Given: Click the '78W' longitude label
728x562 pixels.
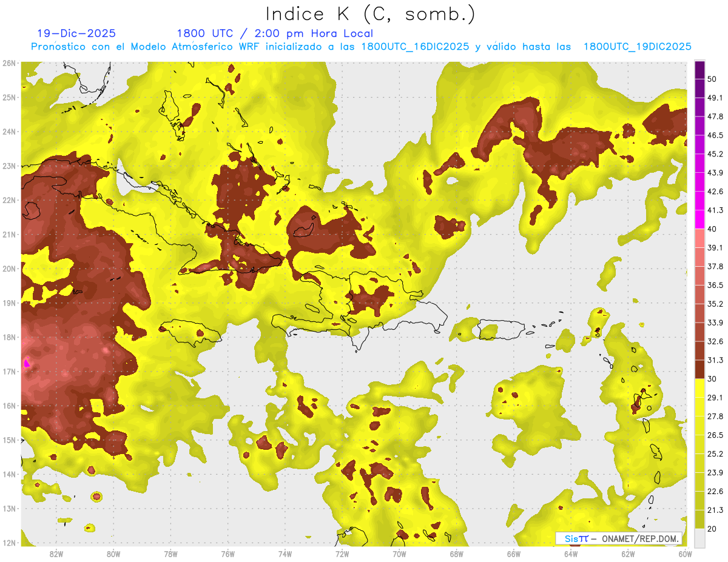Looking at the screenshot, I should (170, 554).
